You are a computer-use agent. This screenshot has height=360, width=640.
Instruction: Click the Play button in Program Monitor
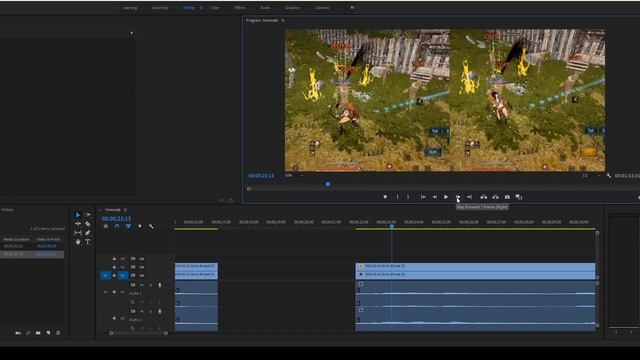[446, 197]
